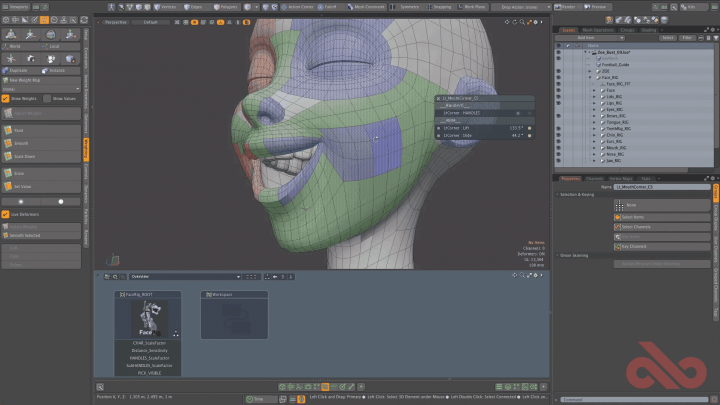Click the Set Value tool
Image resolution: width=720 pixels, height=405 pixels.
pos(22,186)
